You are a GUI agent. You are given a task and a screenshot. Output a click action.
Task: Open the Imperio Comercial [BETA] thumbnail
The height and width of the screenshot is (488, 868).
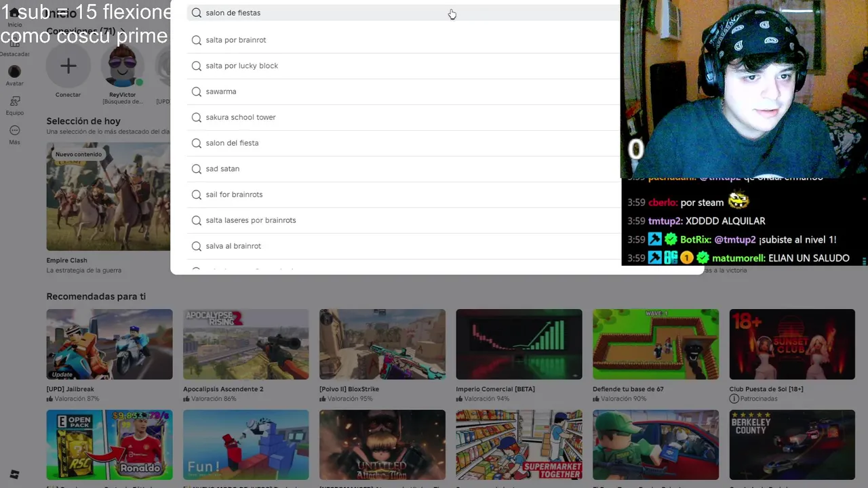coord(519,344)
